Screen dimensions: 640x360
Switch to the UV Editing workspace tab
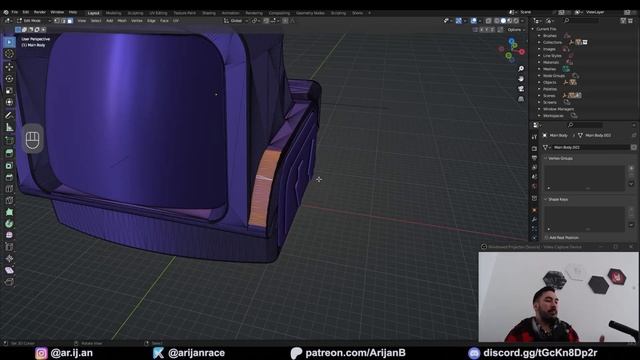point(158,13)
